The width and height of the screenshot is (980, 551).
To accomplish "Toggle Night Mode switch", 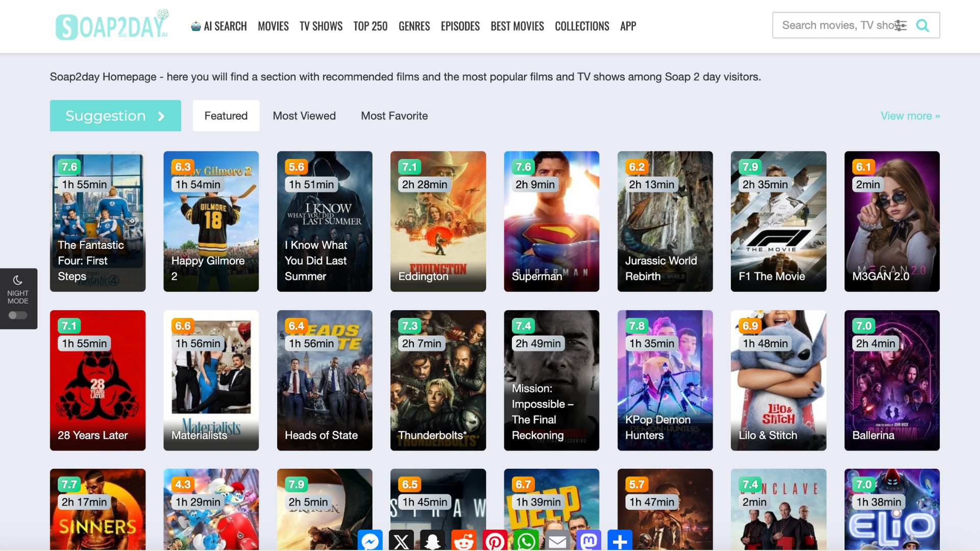I will click(x=18, y=315).
